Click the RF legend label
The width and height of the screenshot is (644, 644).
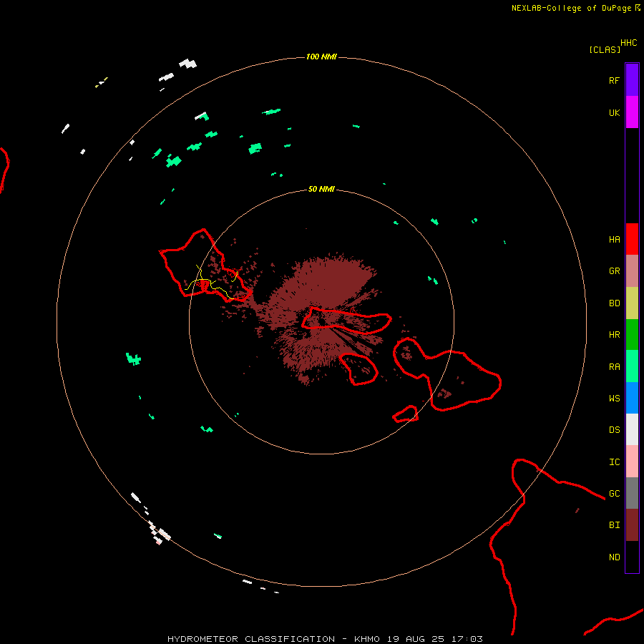614,81
